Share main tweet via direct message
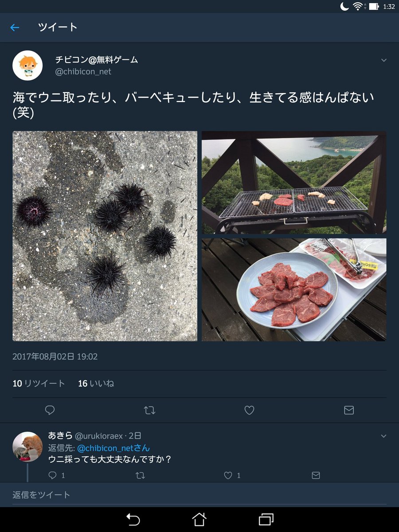The width and height of the screenshot is (399, 532). [x=349, y=410]
